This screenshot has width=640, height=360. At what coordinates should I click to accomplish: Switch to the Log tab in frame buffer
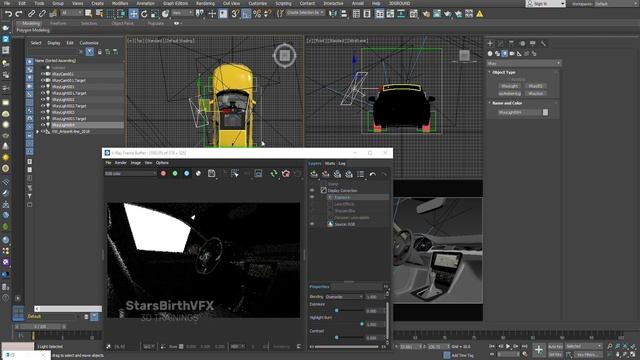[x=342, y=164]
